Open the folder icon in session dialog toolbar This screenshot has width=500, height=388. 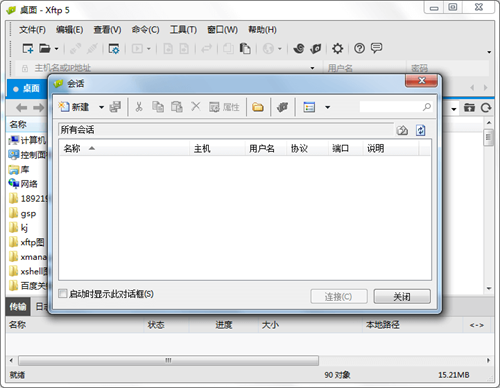click(258, 107)
